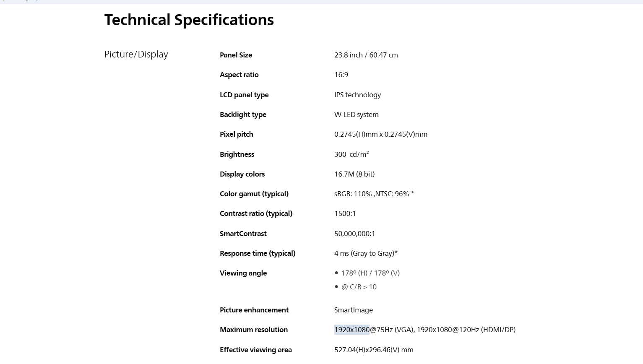The width and height of the screenshot is (643, 364).
Task: Click the 4 ms Gray to Gray value
Action: [x=366, y=253]
